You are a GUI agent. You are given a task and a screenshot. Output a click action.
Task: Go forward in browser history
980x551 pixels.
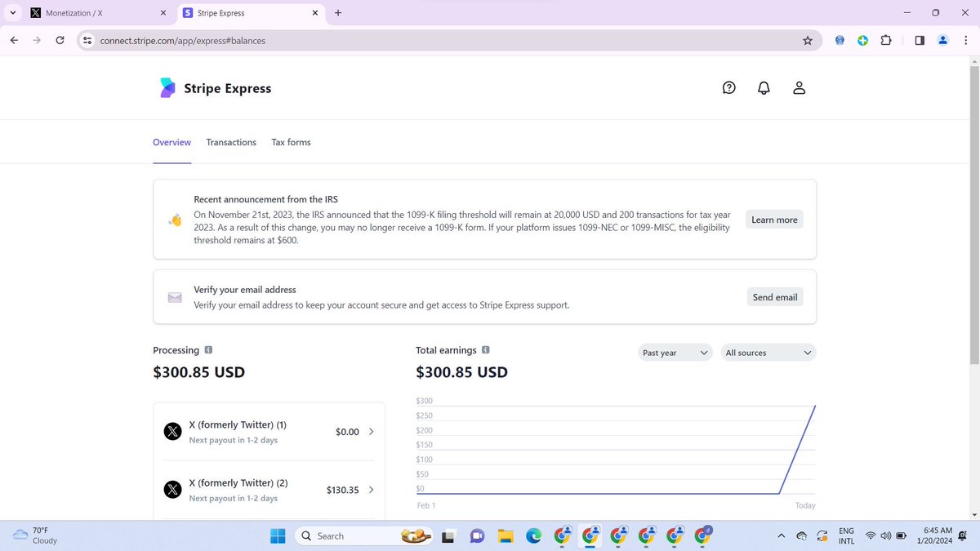coord(37,40)
